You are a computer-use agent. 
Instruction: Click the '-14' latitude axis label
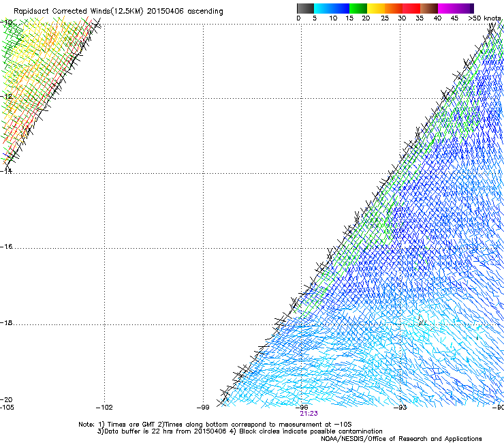(x=6, y=171)
